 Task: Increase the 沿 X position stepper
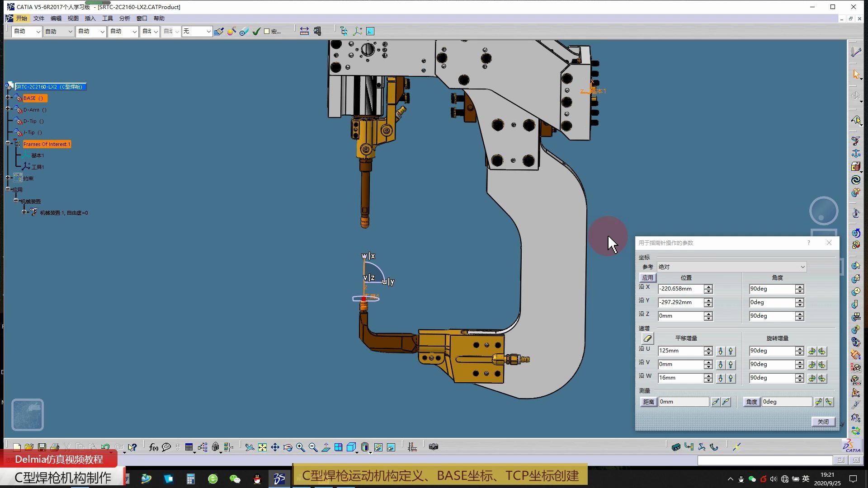click(x=708, y=286)
